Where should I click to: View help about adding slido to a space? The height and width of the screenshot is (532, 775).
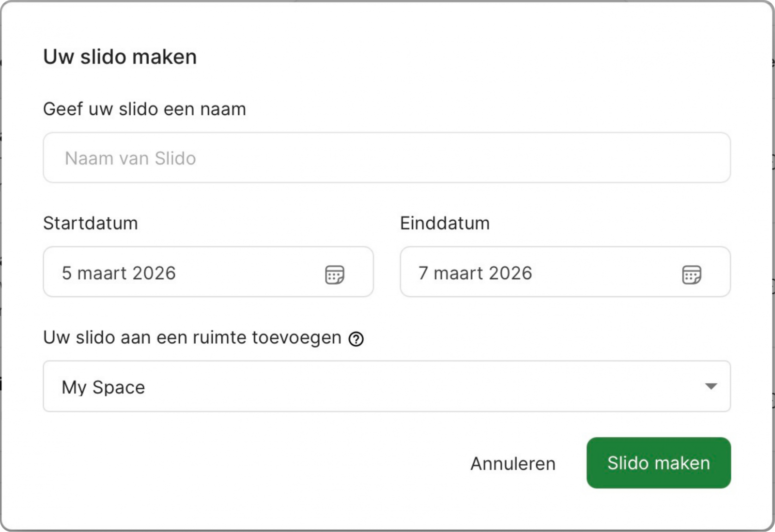(357, 339)
